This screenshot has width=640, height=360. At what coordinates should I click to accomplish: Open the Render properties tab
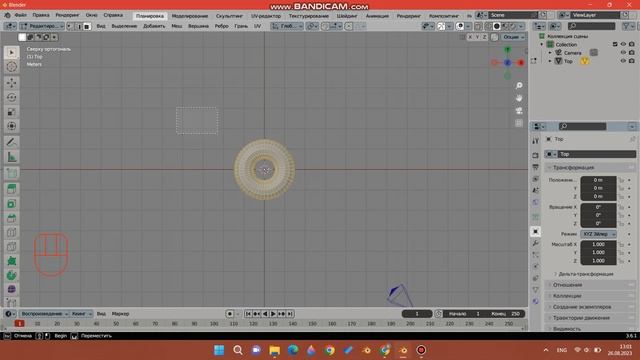click(536, 156)
